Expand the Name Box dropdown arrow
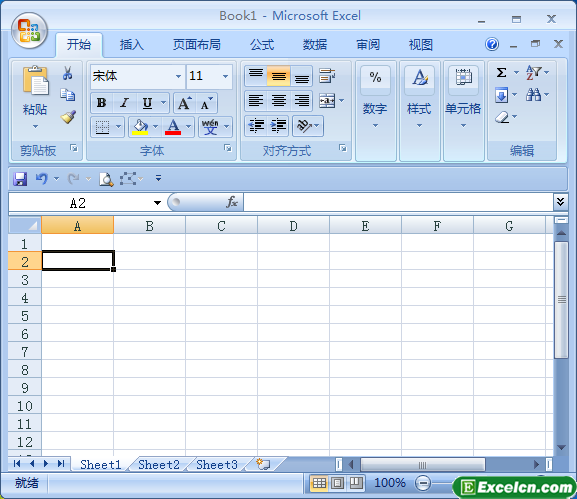This screenshot has height=499, width=577. pyautogui.click(x=157, y=203)
